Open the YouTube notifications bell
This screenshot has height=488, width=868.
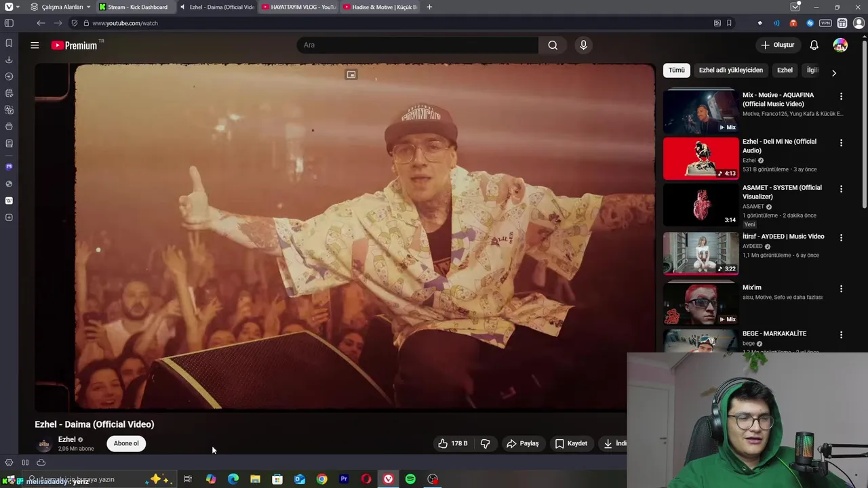[x=814, y=45]
